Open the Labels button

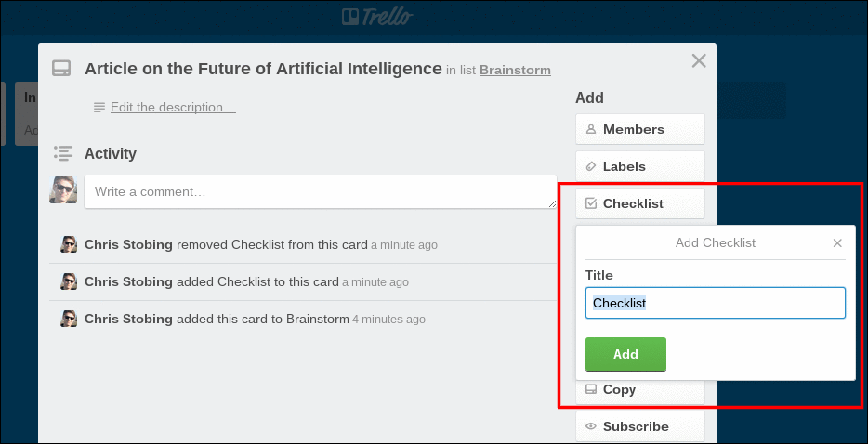pyautogui.click(x=639, y=166)
